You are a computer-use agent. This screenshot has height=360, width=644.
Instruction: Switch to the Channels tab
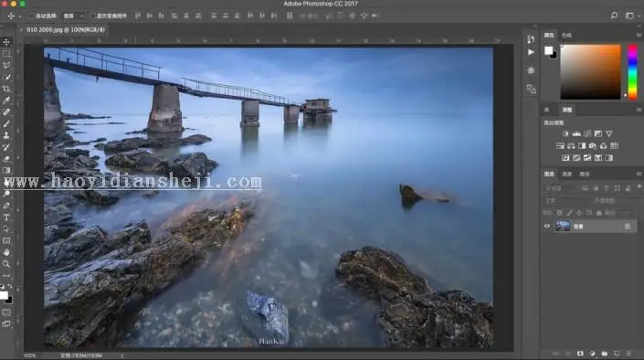pos(566,175)
